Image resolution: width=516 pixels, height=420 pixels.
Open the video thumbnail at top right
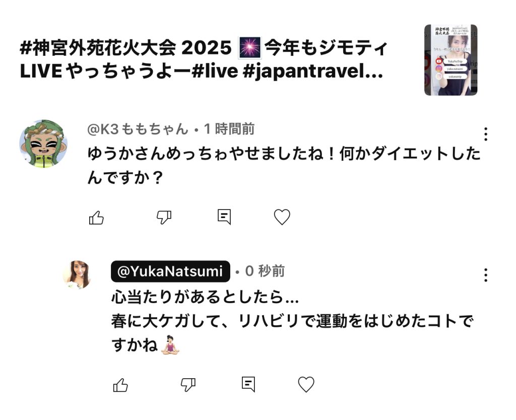[x=451, y=60]
